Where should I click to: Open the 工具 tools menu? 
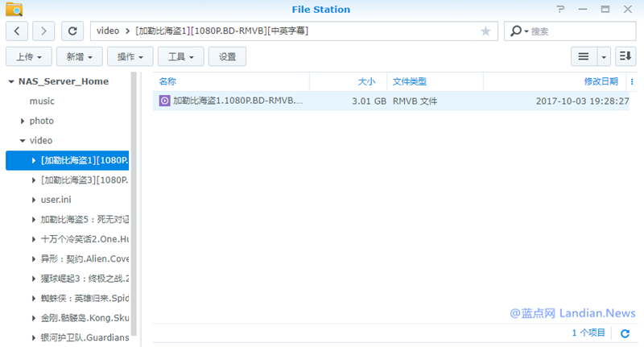(x=181, y=56)
